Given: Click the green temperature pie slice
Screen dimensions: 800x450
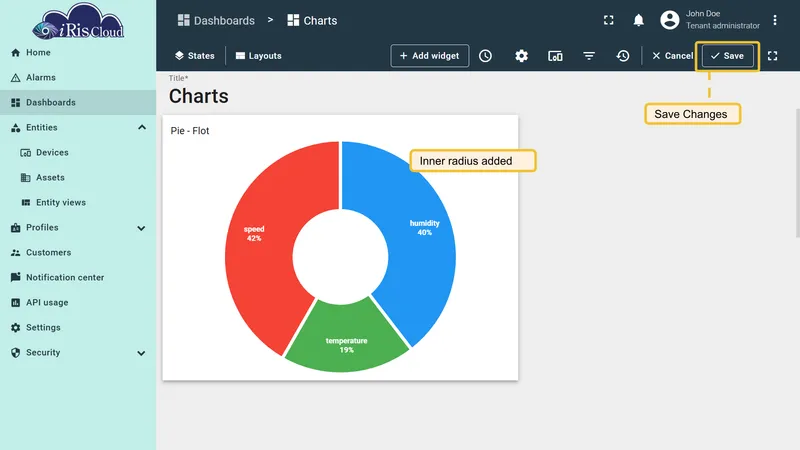Looking at the screenshot, I should 346,337.
